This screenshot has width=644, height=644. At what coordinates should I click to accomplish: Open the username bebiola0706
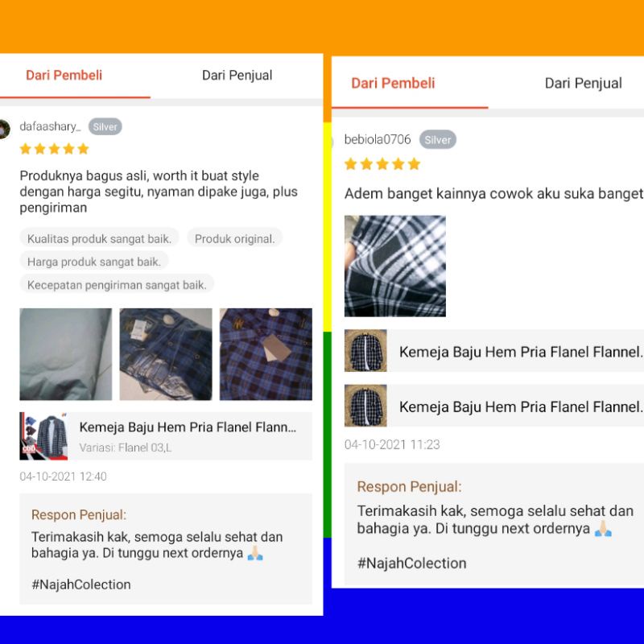(x=378, y=139)
